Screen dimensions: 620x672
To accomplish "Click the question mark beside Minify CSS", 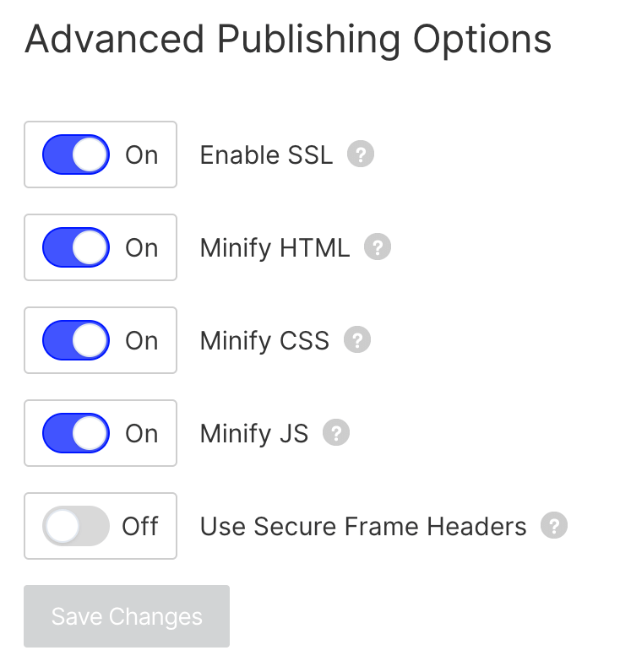I will (x=357, y=341).
